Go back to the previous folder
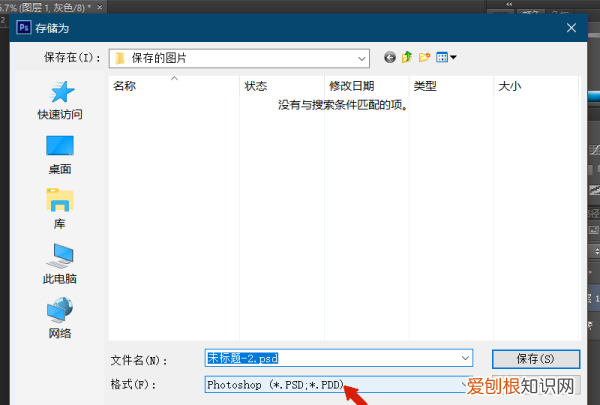The height and width of the screenshot is (405, 600). [390, 58]
